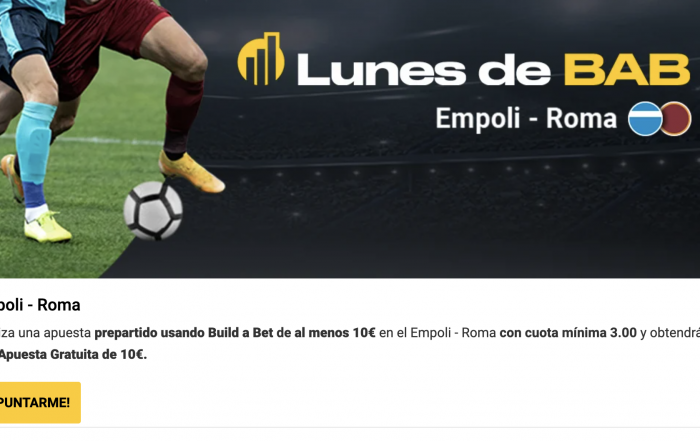Click the 'en el Empoli - Roma' description text
700x441 pixels.
coord(438,333)
